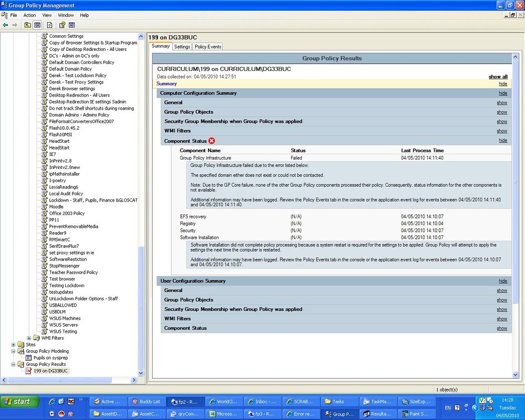Click the Up one level folder icon
The image size is (525, 420).
point(27,25)
